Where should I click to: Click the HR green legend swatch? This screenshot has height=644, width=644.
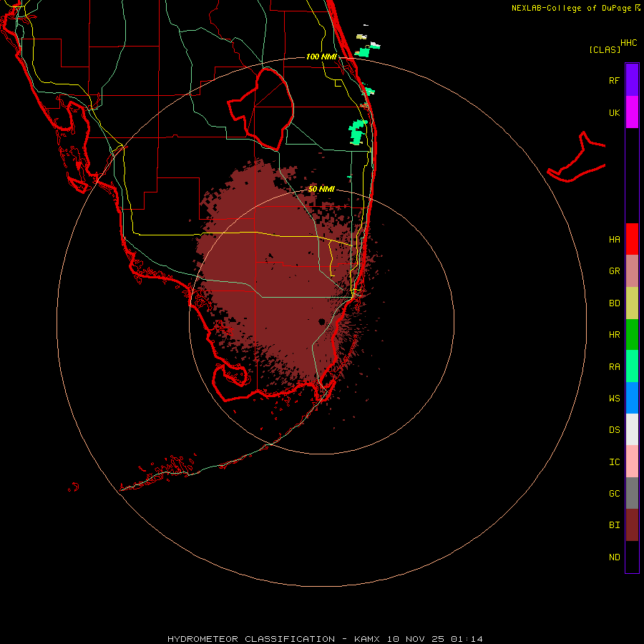pyautogui.click(x=632, y=335)
